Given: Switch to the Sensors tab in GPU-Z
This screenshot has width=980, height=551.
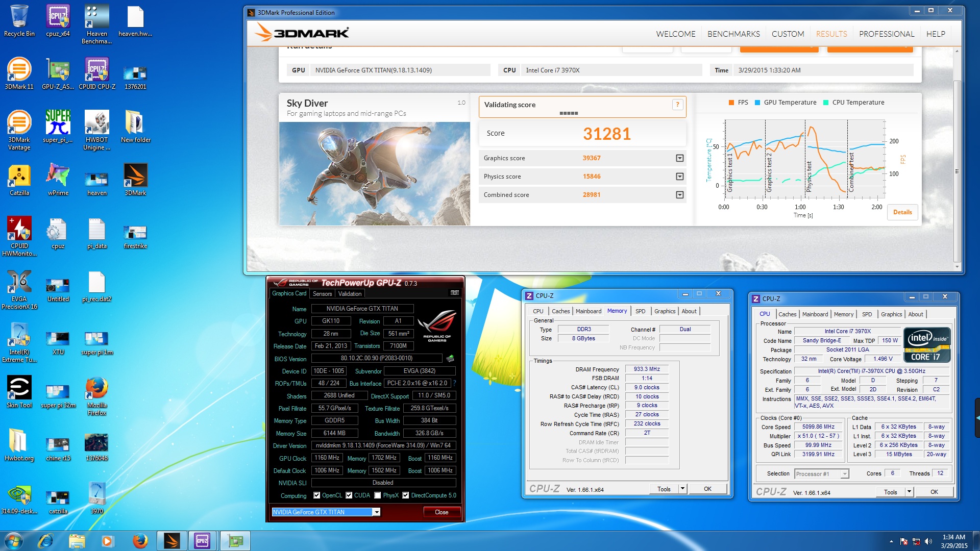Looking at the screenshot, I should (x=322, y=293).
